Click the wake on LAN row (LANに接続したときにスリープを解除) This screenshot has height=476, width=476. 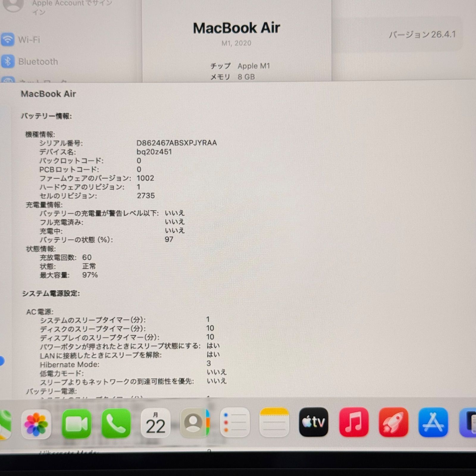130,355
